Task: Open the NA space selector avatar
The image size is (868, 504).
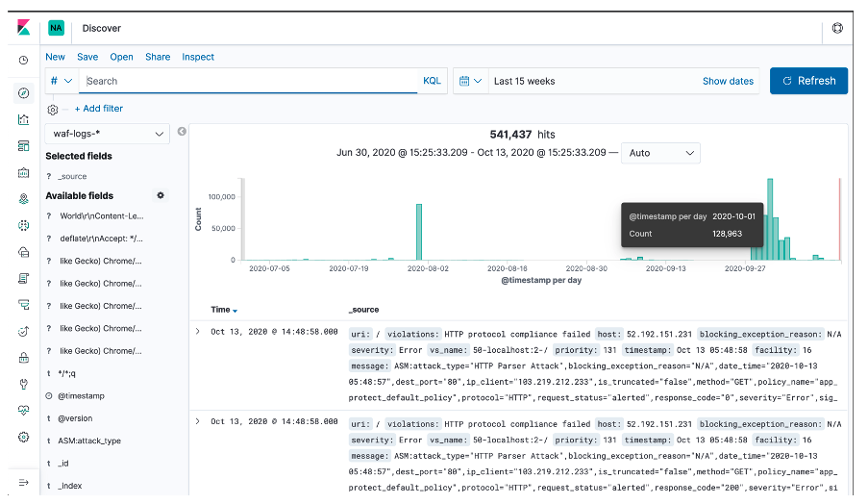Action: [x=56, y=28]
